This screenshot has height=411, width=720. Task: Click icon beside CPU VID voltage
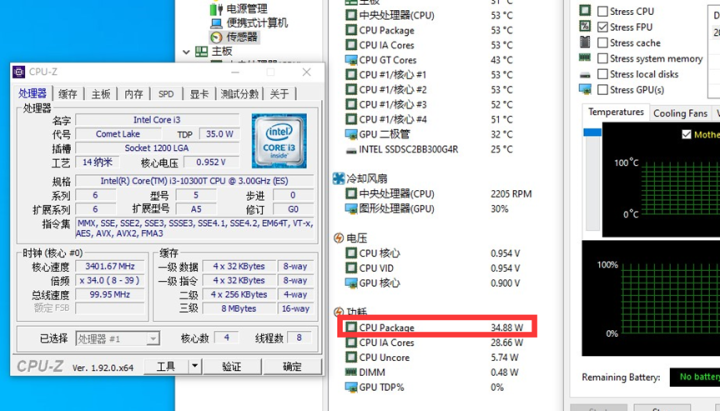351,268
